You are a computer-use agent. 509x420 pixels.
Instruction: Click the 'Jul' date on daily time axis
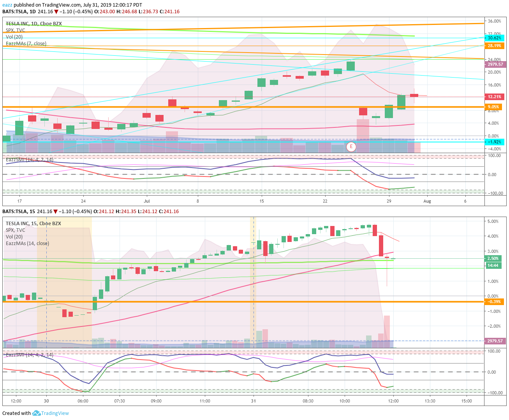(147, 201)
